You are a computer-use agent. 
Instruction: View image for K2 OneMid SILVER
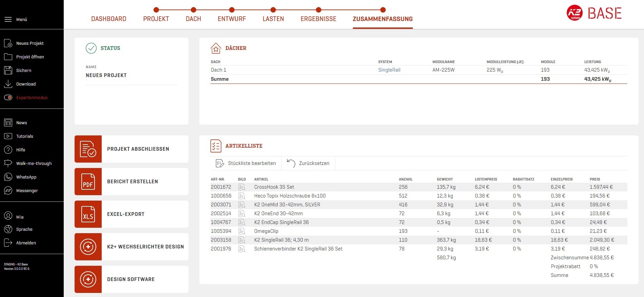[242, 205]
